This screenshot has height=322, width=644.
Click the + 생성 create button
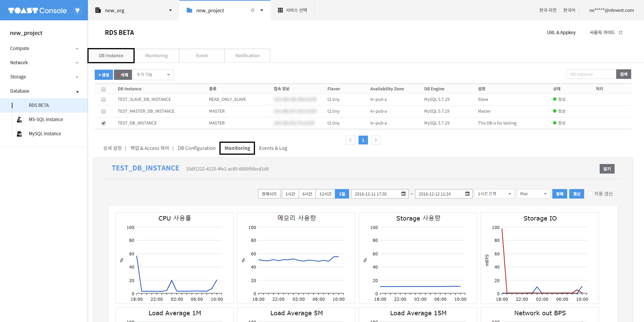pos(104,75)
